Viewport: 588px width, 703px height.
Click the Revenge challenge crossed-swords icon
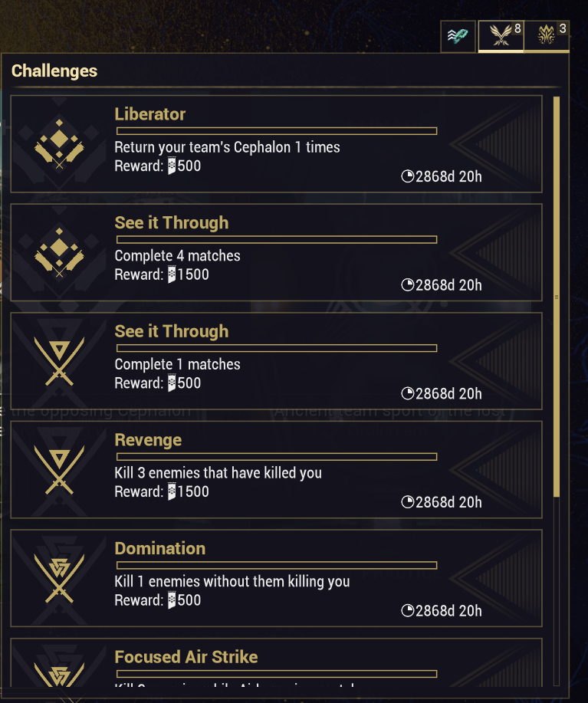coord(60,470)
